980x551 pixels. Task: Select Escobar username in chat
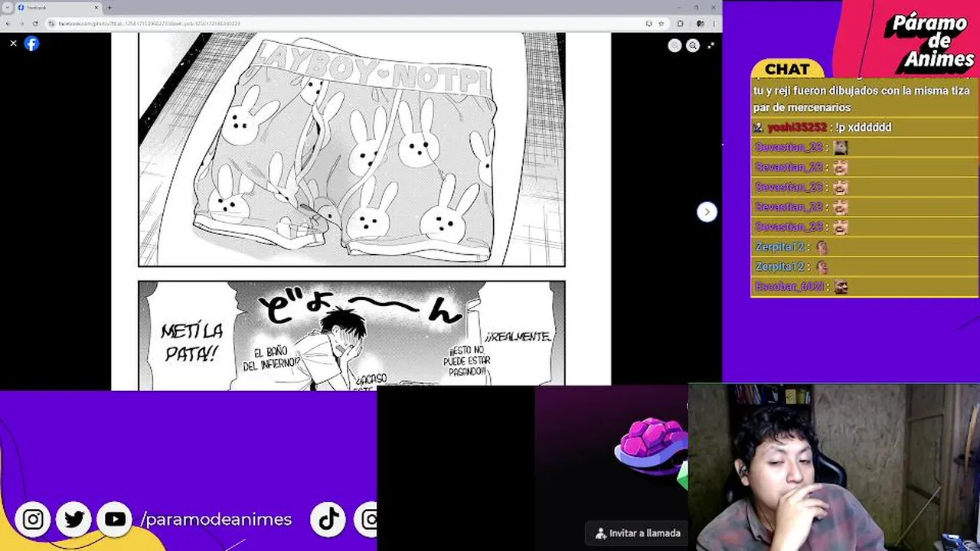789,287
